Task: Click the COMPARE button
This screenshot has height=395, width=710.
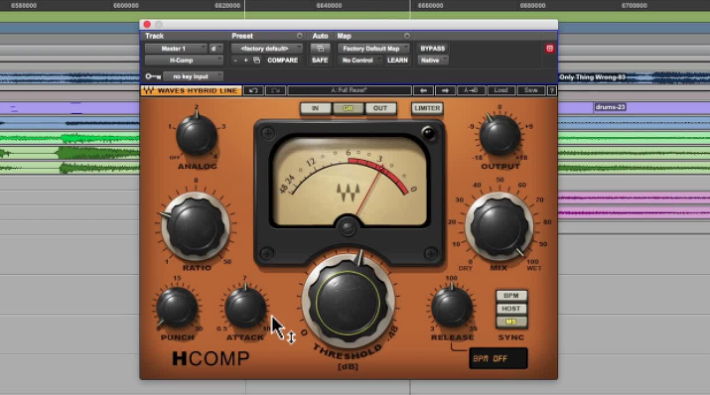Action: coord(283,60)
